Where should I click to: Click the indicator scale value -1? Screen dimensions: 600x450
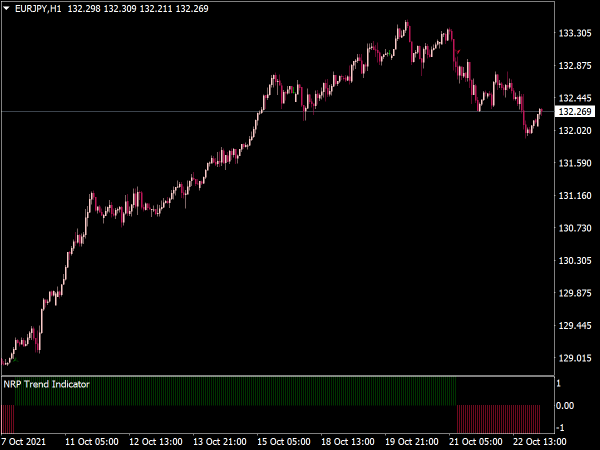click(x=560, y=427)
